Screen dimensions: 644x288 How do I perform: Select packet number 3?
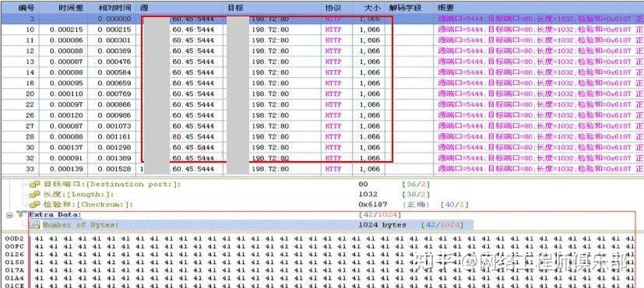point(322,19)
